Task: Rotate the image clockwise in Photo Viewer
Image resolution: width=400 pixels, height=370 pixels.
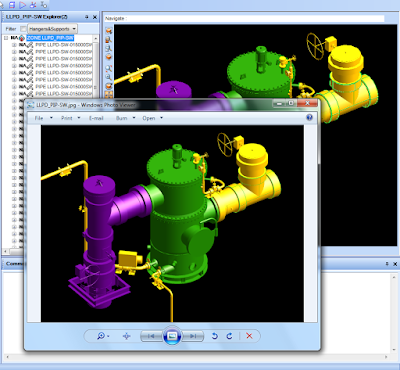Action: [229, 336]
